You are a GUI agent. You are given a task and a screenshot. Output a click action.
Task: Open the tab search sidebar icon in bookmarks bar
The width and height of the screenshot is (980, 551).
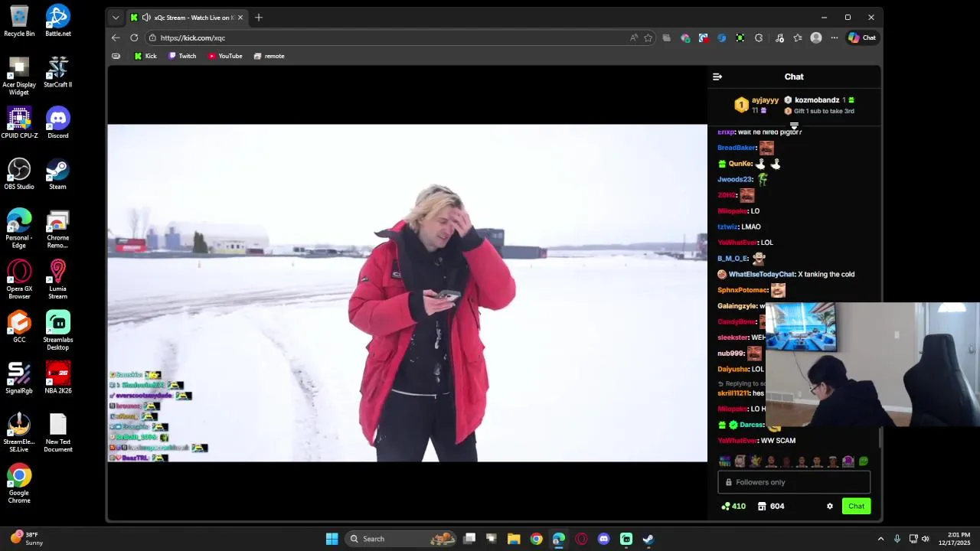(116, 56)
